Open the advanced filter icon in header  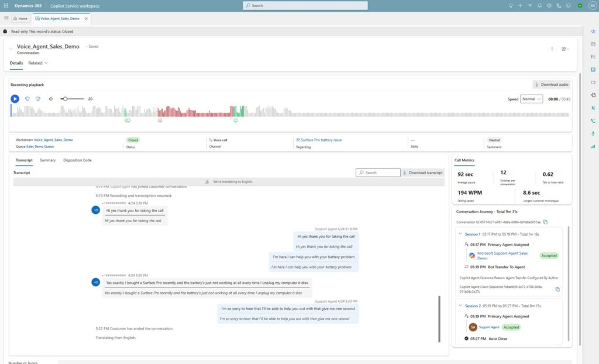point(530,6)
